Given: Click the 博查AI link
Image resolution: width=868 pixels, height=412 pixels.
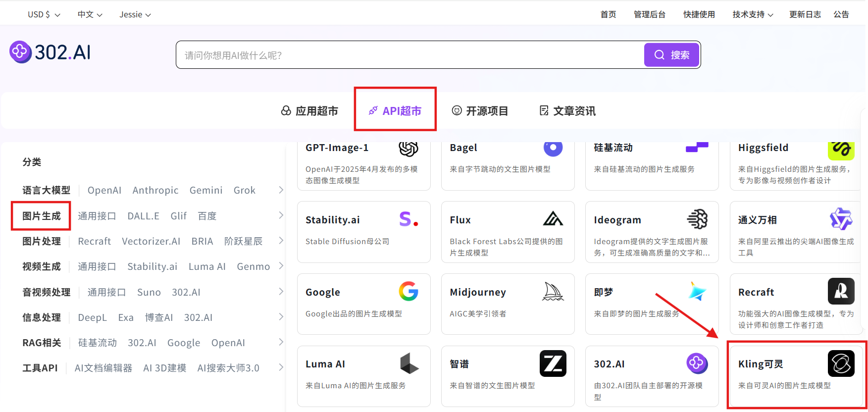Looking at the screenshot, I should pyautogui.click(x=159, y=317).
